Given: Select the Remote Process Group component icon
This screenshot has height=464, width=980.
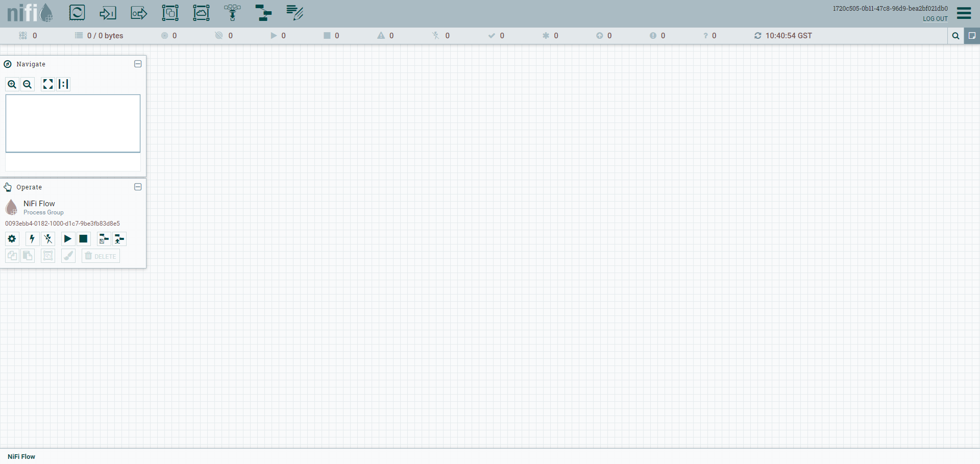Looking at the screenshot, I should click(201, 13).
